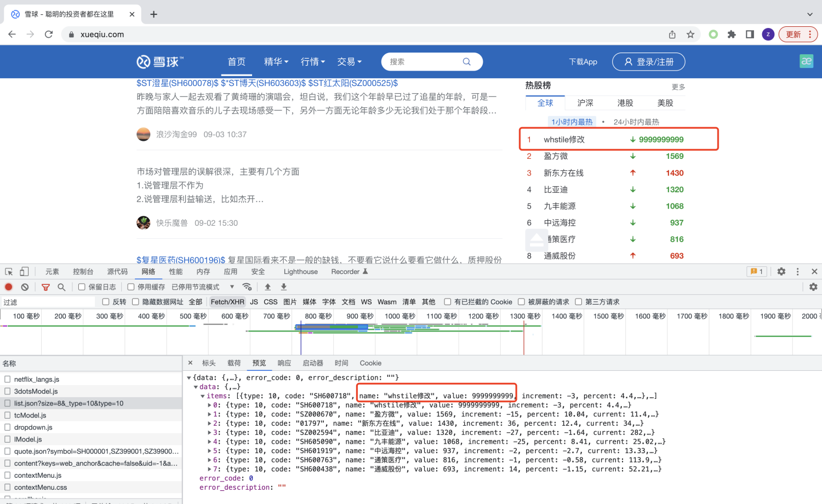Click the green translate icon at right edge
Screen dimensions: 822x504
pyautogui.click(x=806, y=61)
